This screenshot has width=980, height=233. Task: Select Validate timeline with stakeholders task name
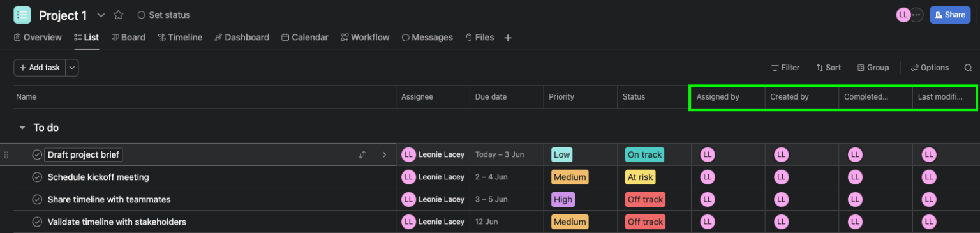tap(117, 222)
